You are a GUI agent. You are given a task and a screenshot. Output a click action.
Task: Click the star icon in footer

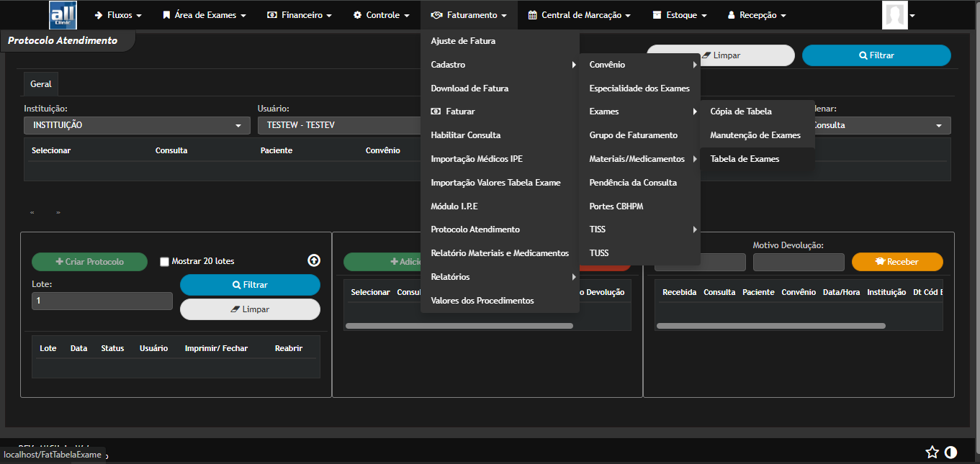932,452
